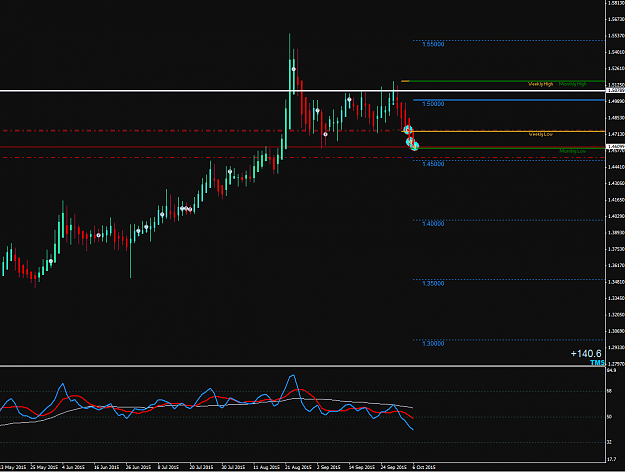Select the Weekly Low label

pos(540,134)
